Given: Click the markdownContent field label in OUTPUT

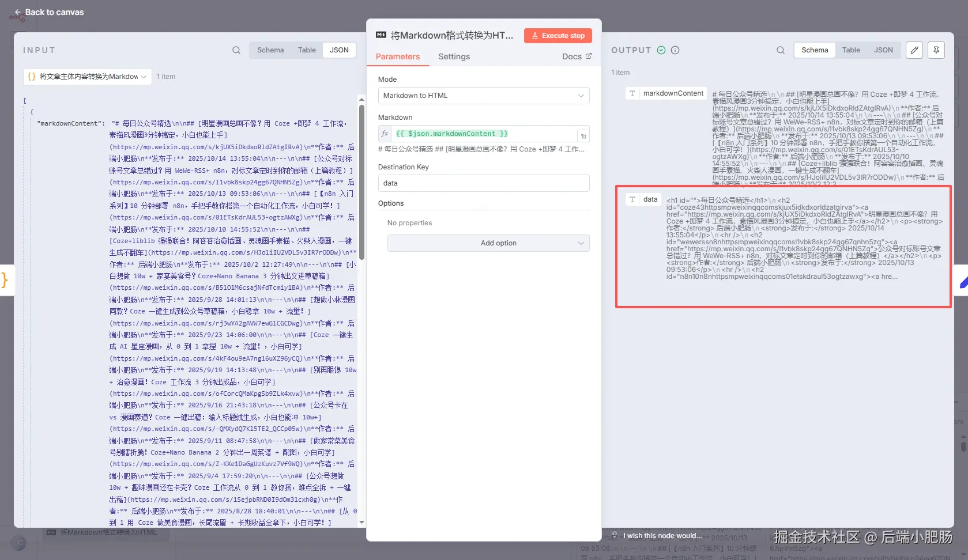Looking at the screenshot, I should 673,93.
